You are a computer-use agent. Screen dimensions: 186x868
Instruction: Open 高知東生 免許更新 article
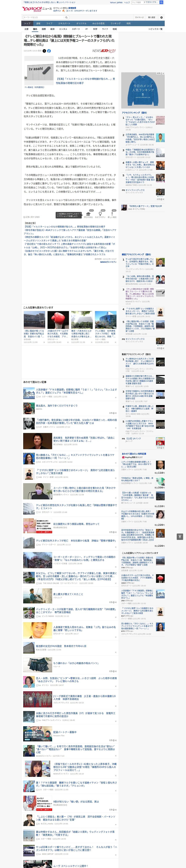pyautogui.click(x=84, y=439)
